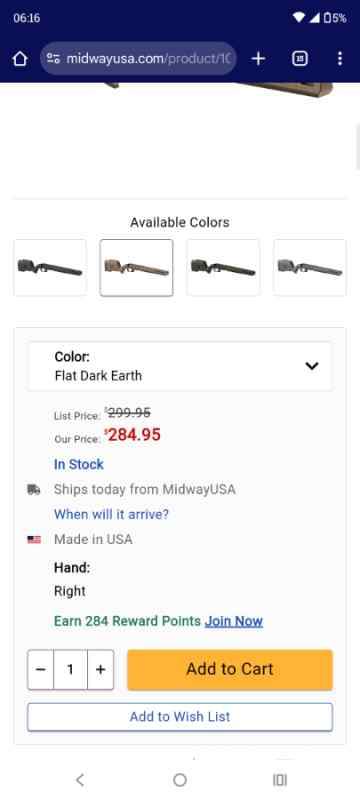360x800 pixels.
Task: Open the When will it arrive link
Action: pyautogui.click(x=111, y=514)
